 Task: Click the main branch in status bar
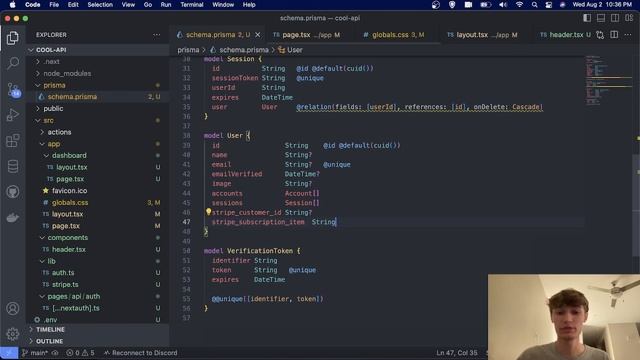coord(35,353)
